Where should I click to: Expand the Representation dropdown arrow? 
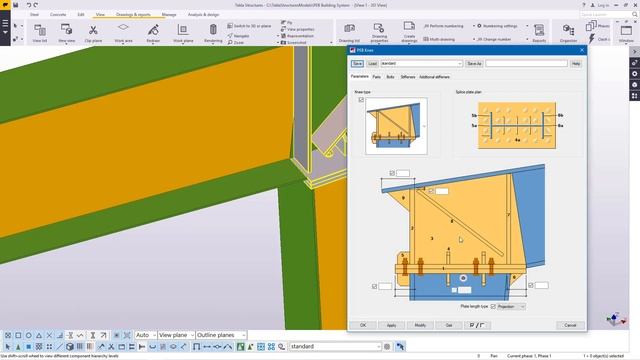coord(278,36)
